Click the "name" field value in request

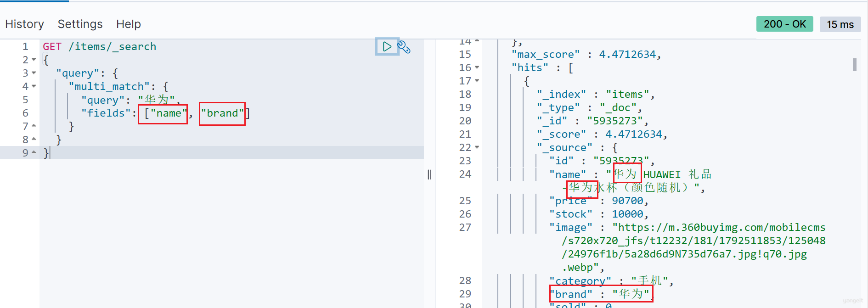click(x=169, y=113)
